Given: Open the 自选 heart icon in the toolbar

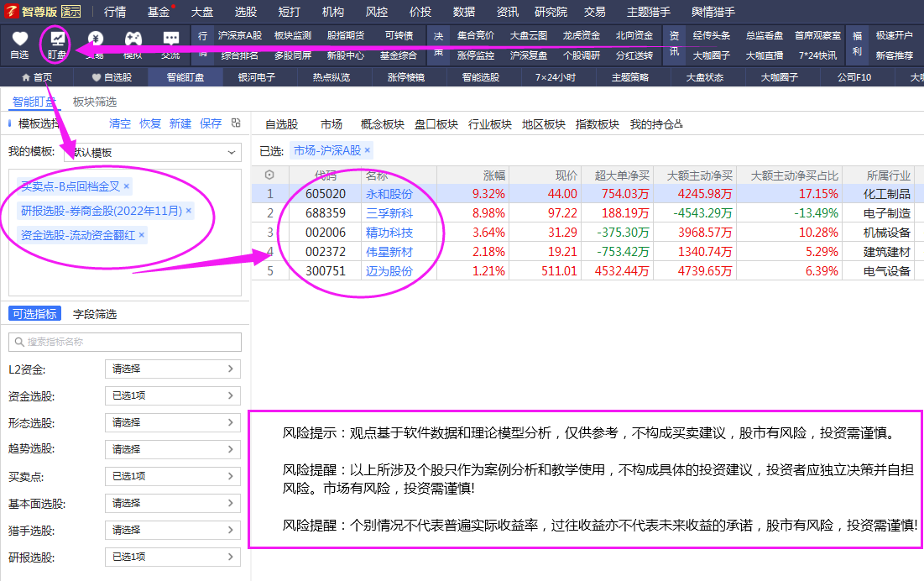Looking at the screenshot, I should click(x=19, y=39).
